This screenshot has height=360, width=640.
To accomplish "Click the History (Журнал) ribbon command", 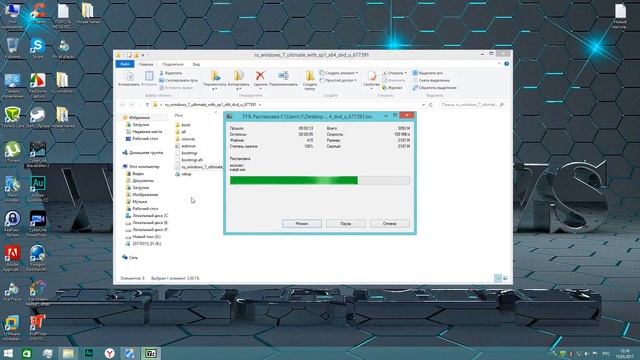I will [392, 88].
